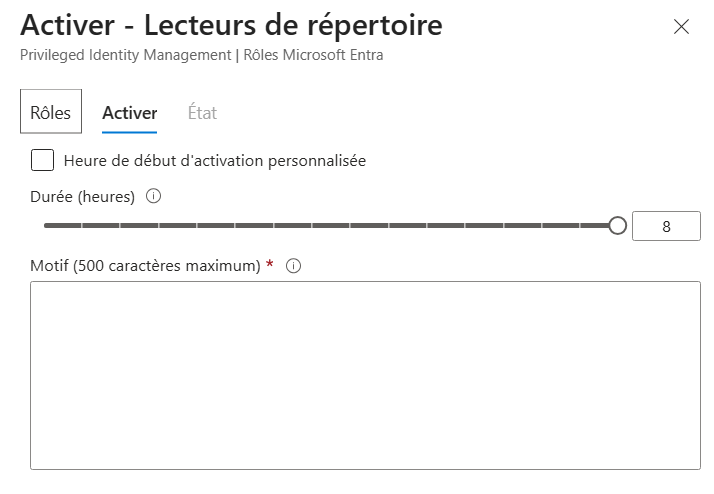Click the first tick segment of the duration slider
The height and width of the screenshot is (494, 714).
(x=63, y=226)
